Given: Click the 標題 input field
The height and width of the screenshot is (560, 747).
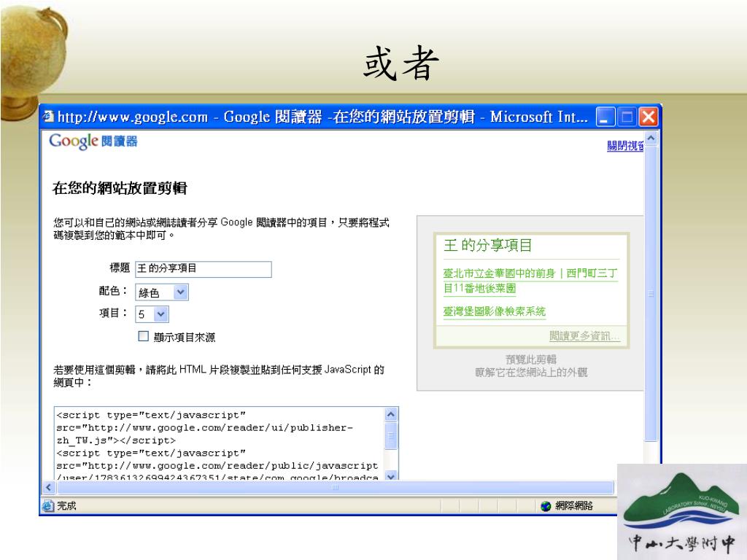Looking at the screenshot, I should tap(204, 269).
